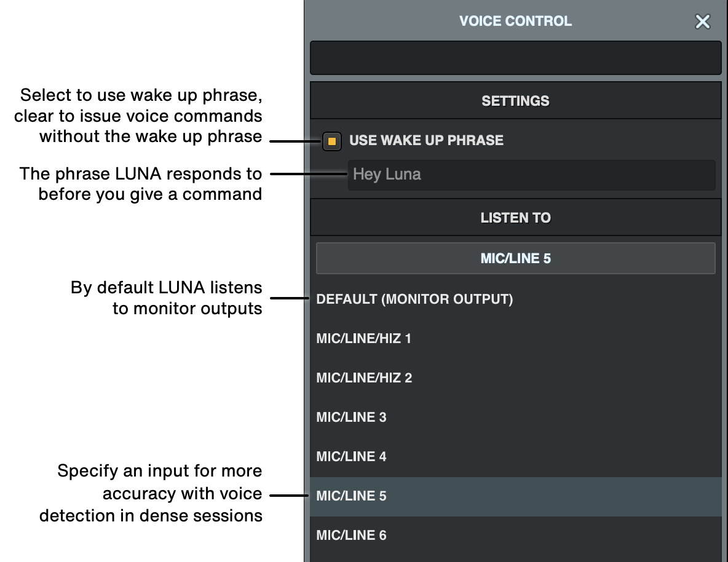Click the Hey Luna phrase text field
Viewport: 728px width, 562px height.
click(531, 175)
